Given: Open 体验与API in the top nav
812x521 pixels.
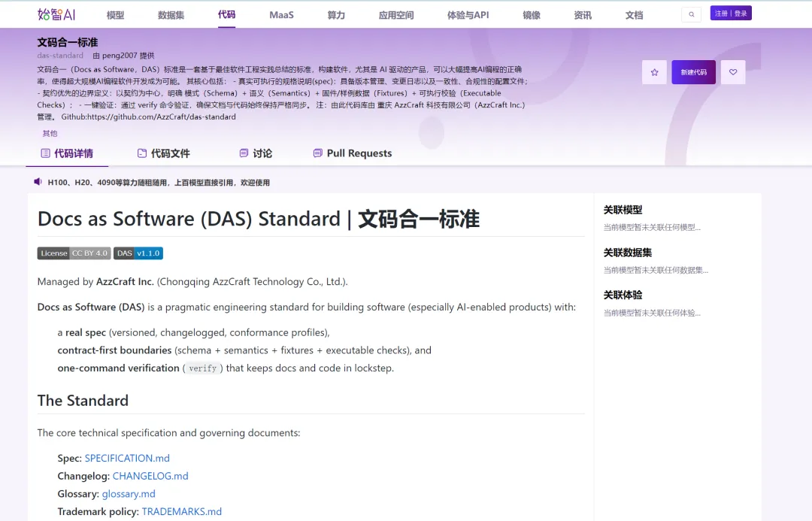Looking at the screenshot, I should coord(468,15).
